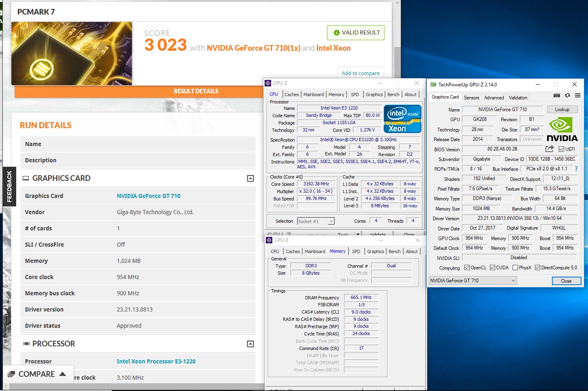Open the Intel Xeon Processor E3-1220 link

[156, 361]
